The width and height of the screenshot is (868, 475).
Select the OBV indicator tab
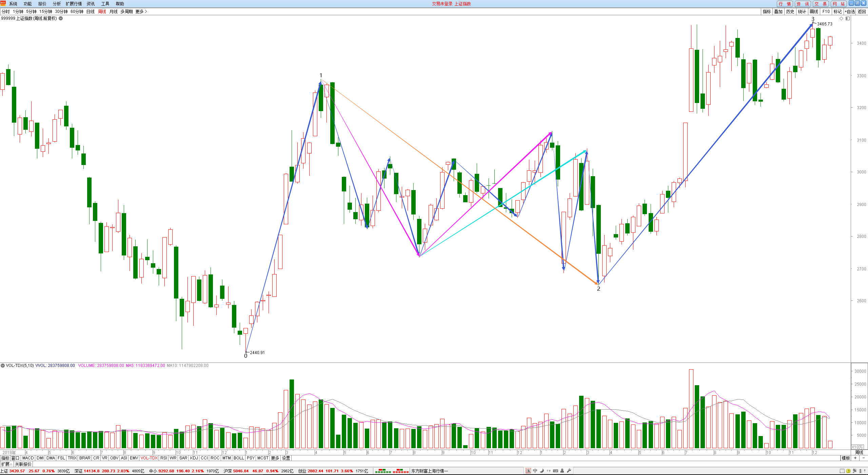tap(114, 458)
